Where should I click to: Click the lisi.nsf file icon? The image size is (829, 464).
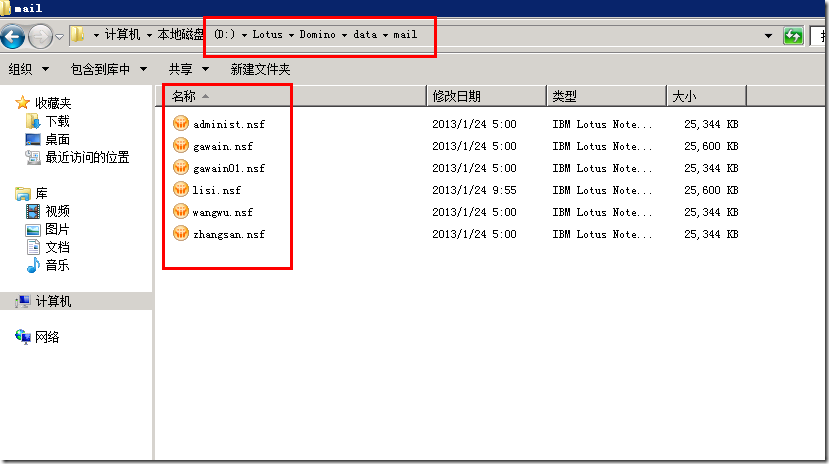[x=181, y=189]
